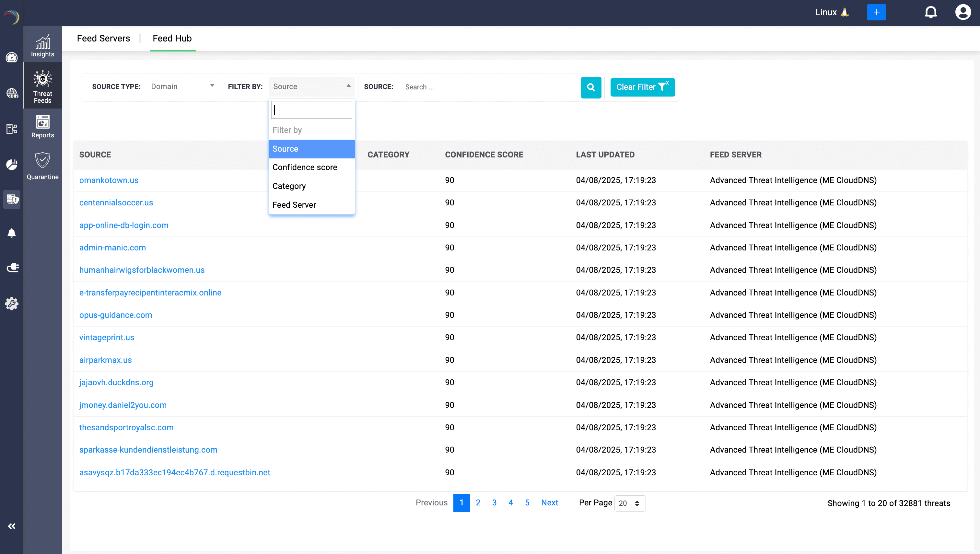Screen dimensions: 980x554
Task: Open the DNS dashboard from the sidebar
Action: point(11,93)
